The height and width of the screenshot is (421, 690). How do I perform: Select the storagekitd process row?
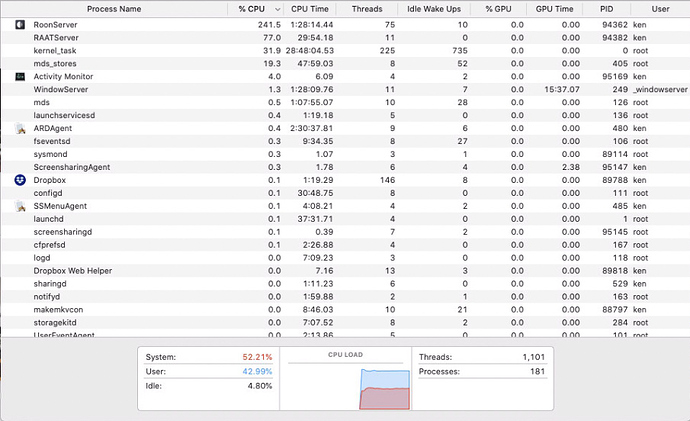click(x=345, y=323)
